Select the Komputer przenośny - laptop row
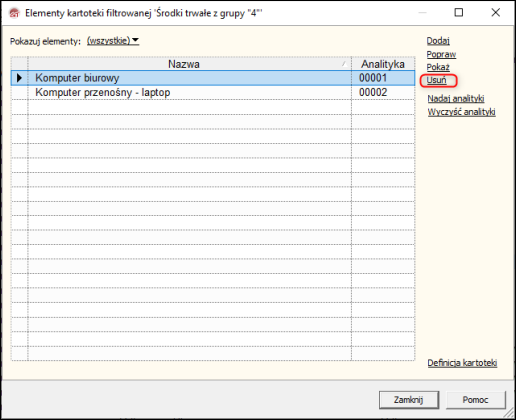Screen dimensions: 516x420 click(213, 92)
